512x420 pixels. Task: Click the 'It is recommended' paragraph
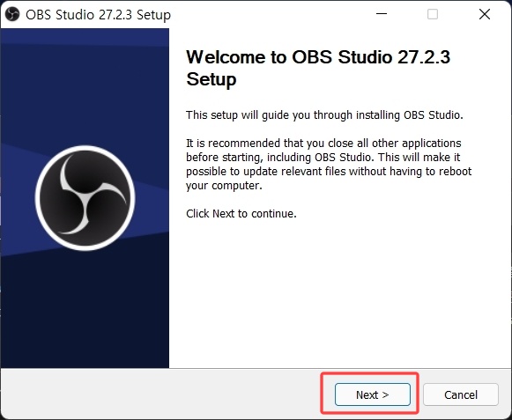pos(329,164)
